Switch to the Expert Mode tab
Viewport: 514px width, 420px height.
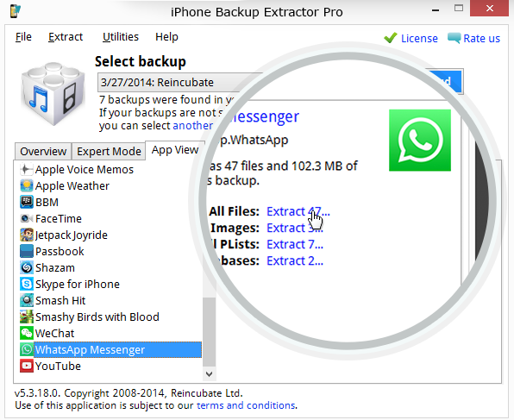tap(109, 152)
